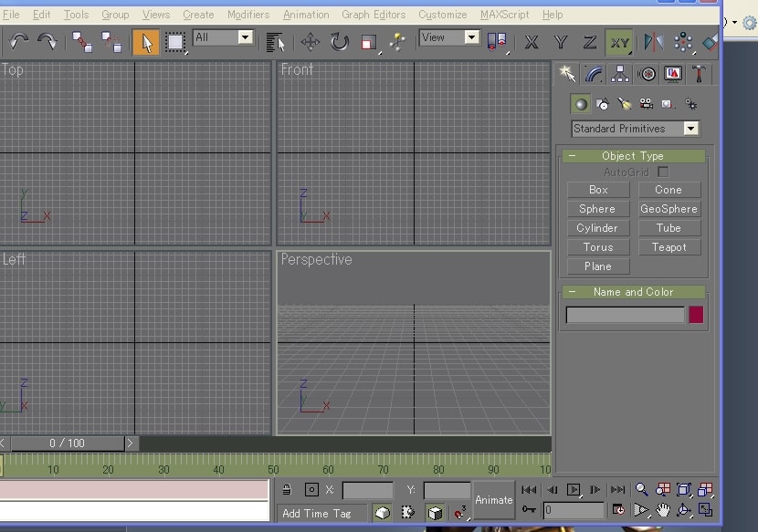The width and height of the screenshot is (758, 532).
Task: Go to the start frame
Action: point(529,489)
